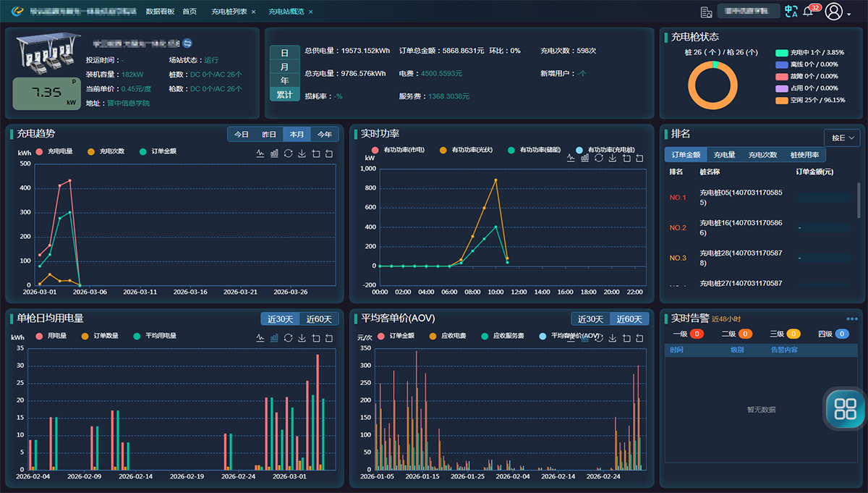
Task: Open the user account dropdown arrow
Action: 849,13
